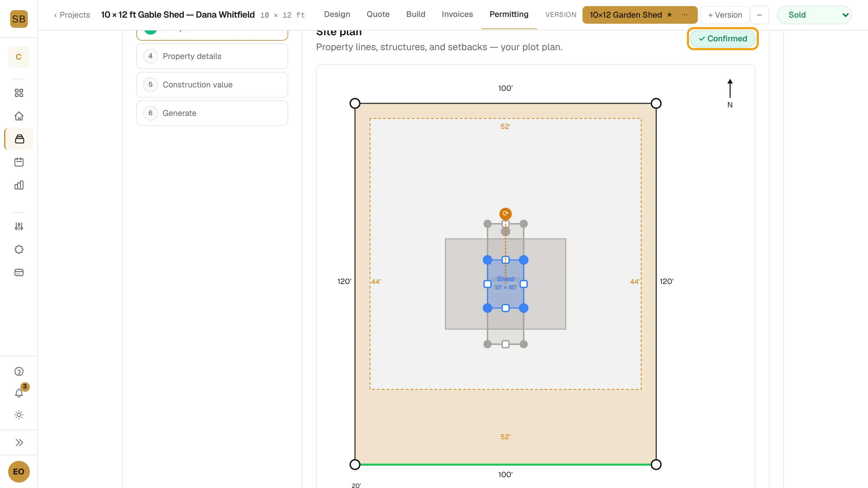Click the shed's bottom-edge resize handle
868x488 pixels.
(506, 308)
